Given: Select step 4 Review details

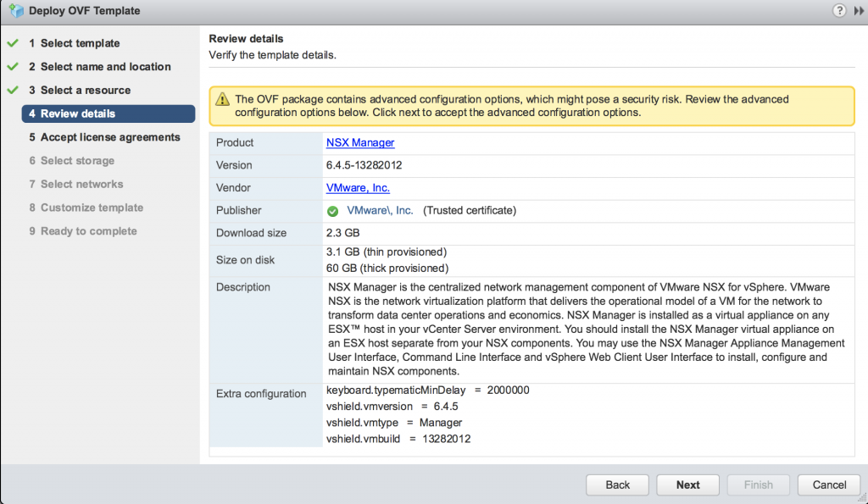Looking at the screenshot, I should (108, 114).
